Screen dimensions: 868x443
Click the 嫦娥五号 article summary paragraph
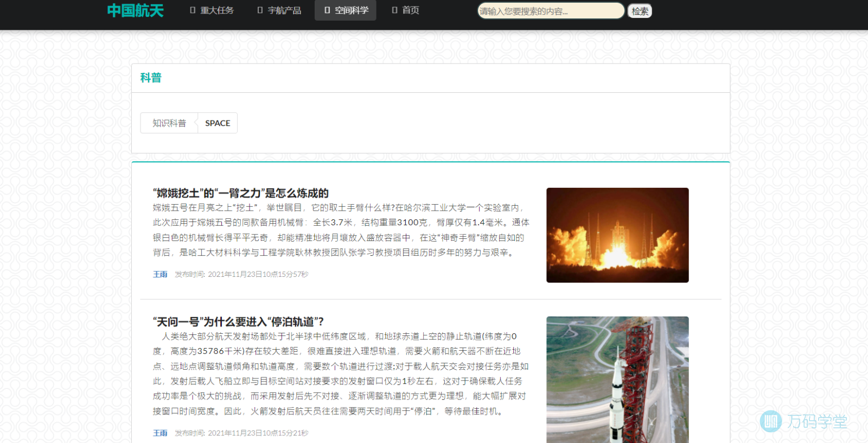pos(341,230)
